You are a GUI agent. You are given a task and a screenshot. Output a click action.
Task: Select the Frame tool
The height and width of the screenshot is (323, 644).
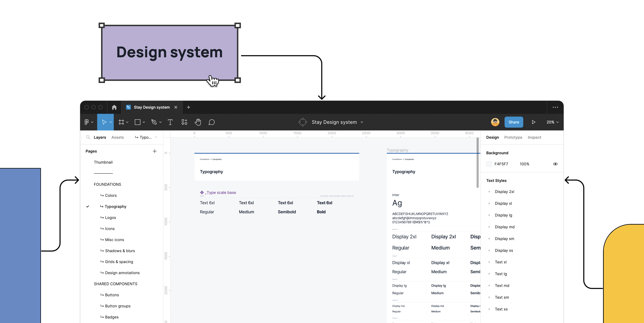121,122
